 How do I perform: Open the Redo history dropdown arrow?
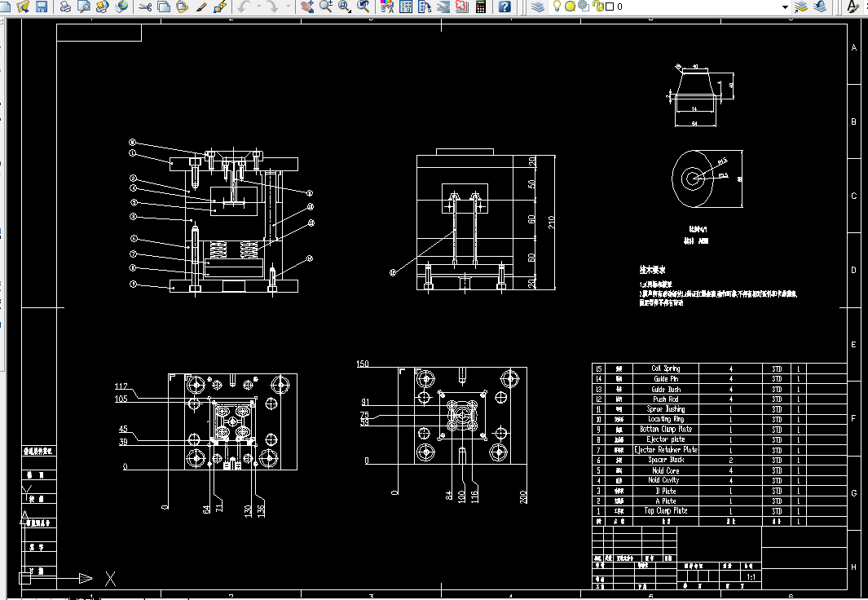tap(289, 6)
